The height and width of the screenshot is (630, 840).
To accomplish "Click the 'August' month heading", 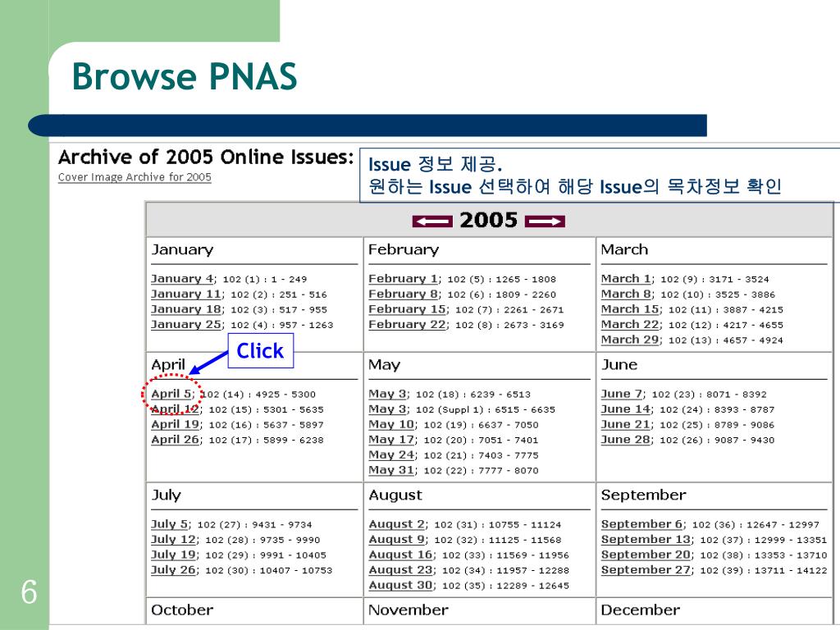I will pos(395,495).
